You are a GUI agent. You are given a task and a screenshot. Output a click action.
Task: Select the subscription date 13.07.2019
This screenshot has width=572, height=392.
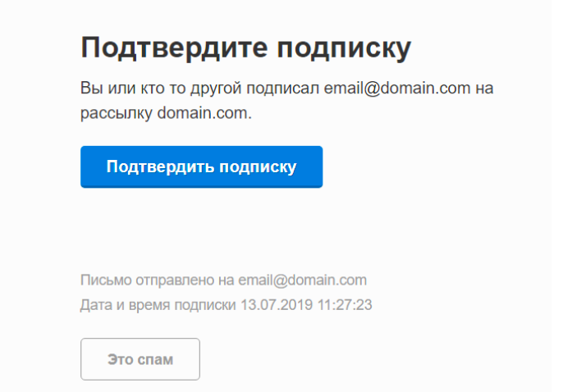(x=277, y=305)
